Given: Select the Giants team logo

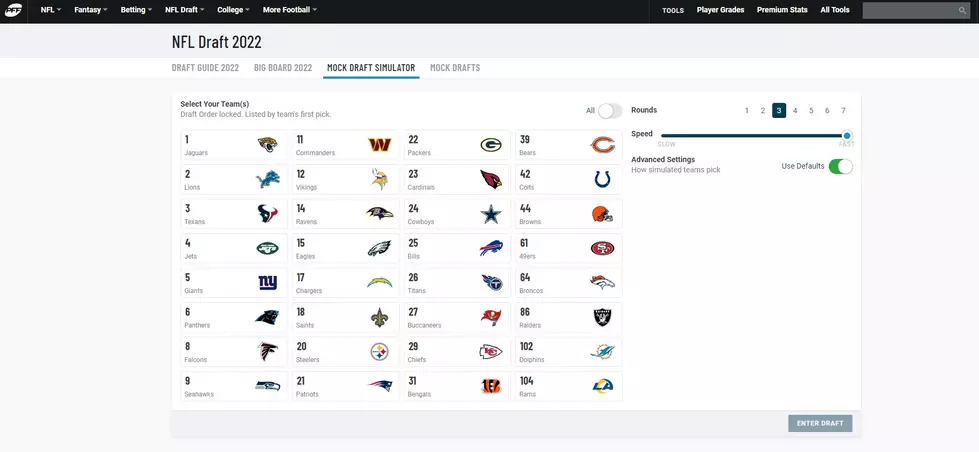Looking at the screenshot, I should tap(267, 283).
